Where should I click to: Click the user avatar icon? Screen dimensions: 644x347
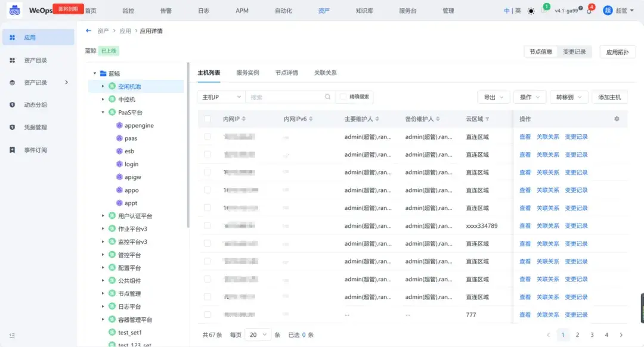608,11
